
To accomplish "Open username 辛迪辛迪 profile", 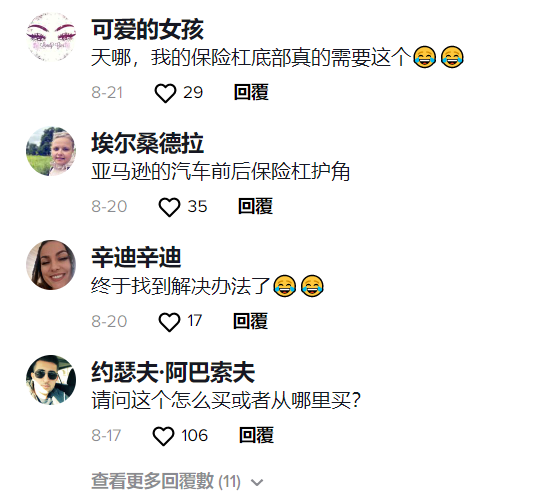I will tap(136, 258).
